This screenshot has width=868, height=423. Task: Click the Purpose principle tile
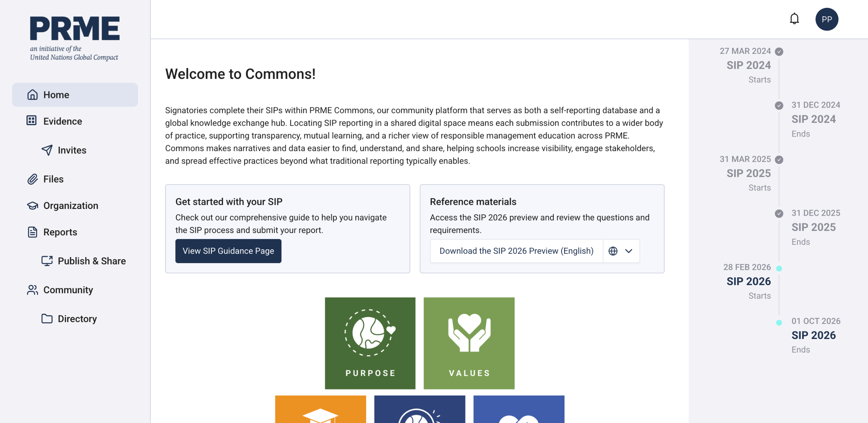[370, 343]
